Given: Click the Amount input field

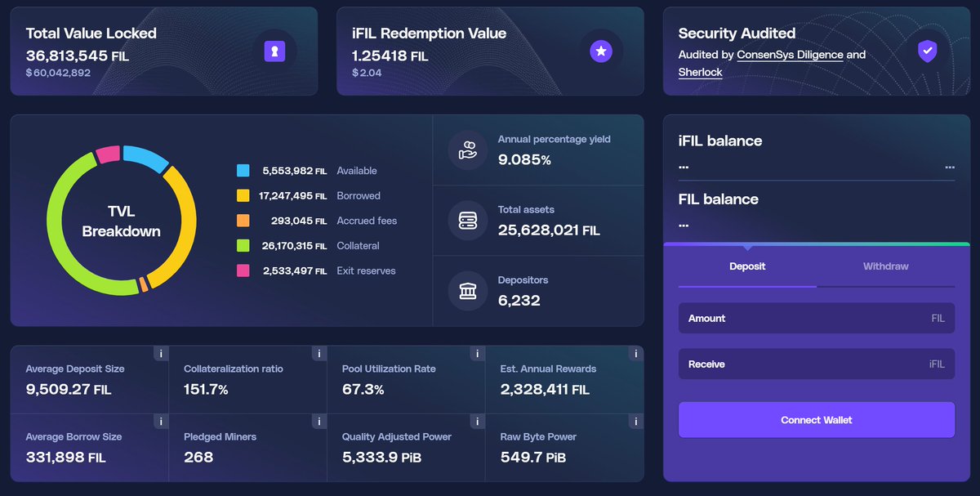Looking at the screenshot, I should [x=816, y=318].
